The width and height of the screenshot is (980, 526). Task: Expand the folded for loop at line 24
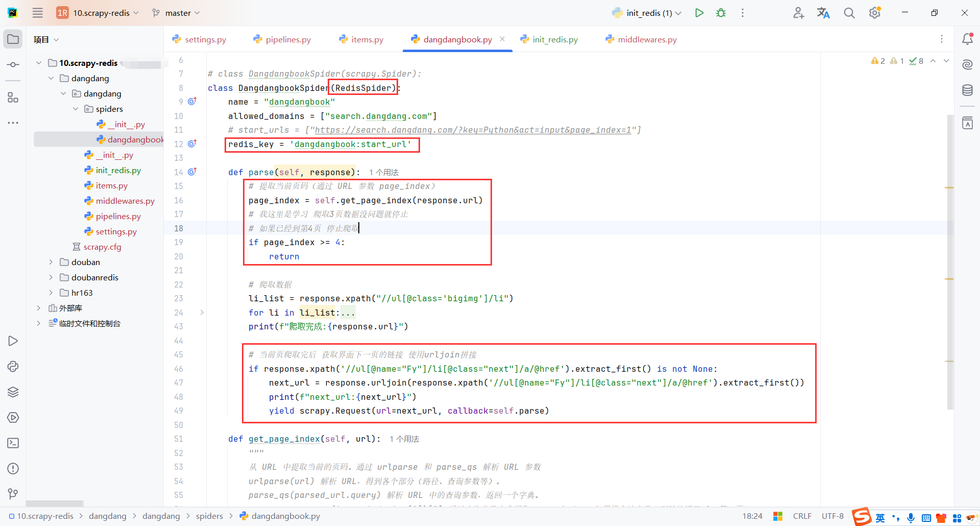(x=202, y=313)
